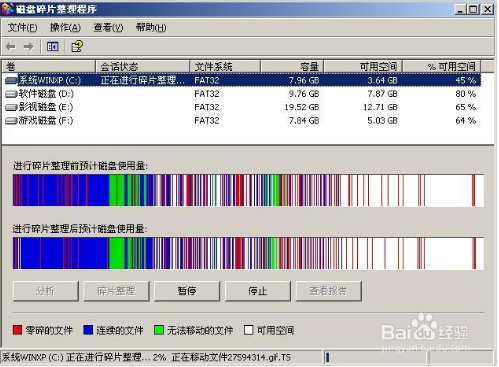
Task: Close the Disk Defragmenter window
Action: coord(488,9)
